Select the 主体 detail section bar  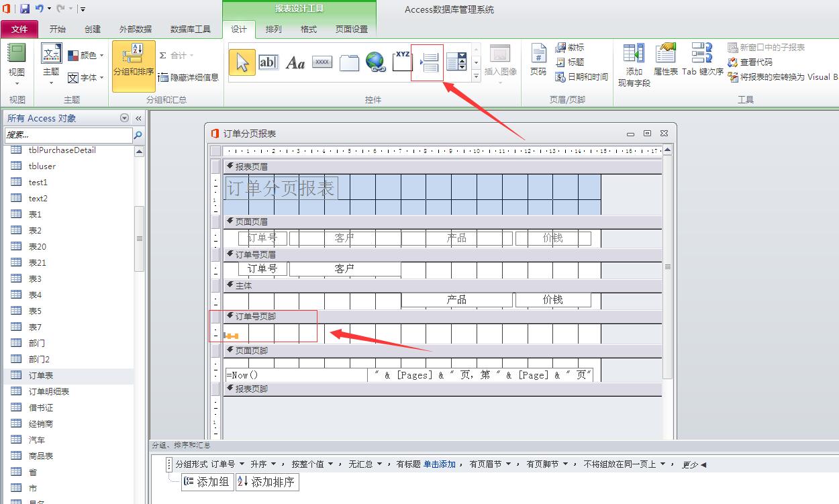(442, 285)
